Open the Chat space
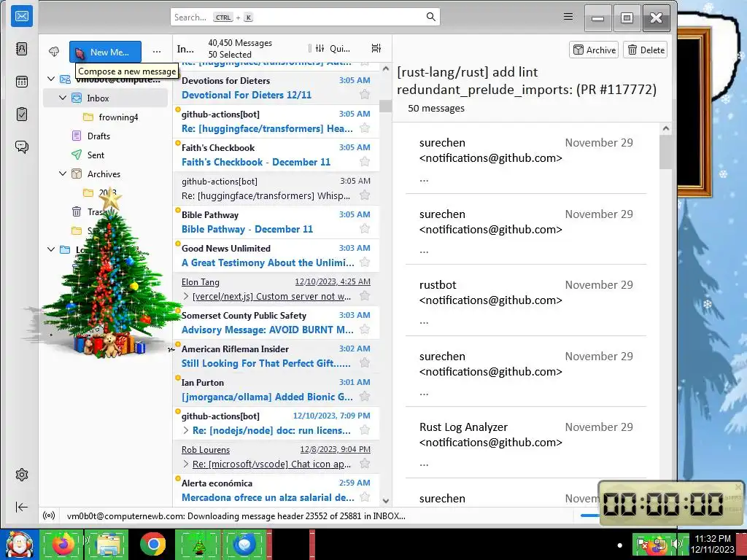 point(22,147)
